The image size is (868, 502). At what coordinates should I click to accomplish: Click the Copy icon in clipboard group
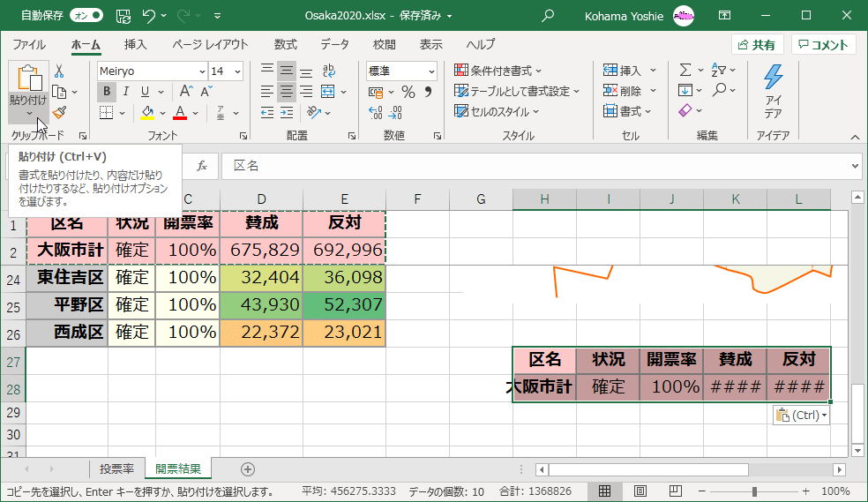[x=59, y=92]
